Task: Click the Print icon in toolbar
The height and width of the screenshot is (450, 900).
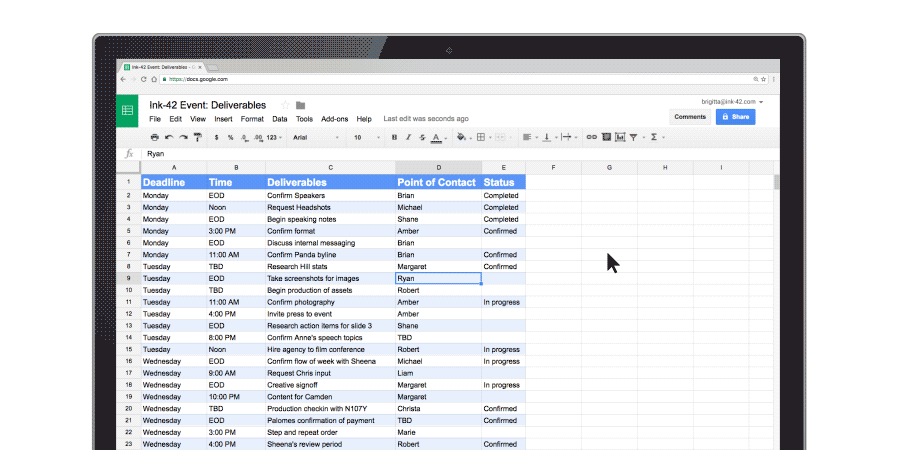Action: [x=154, y=137]
